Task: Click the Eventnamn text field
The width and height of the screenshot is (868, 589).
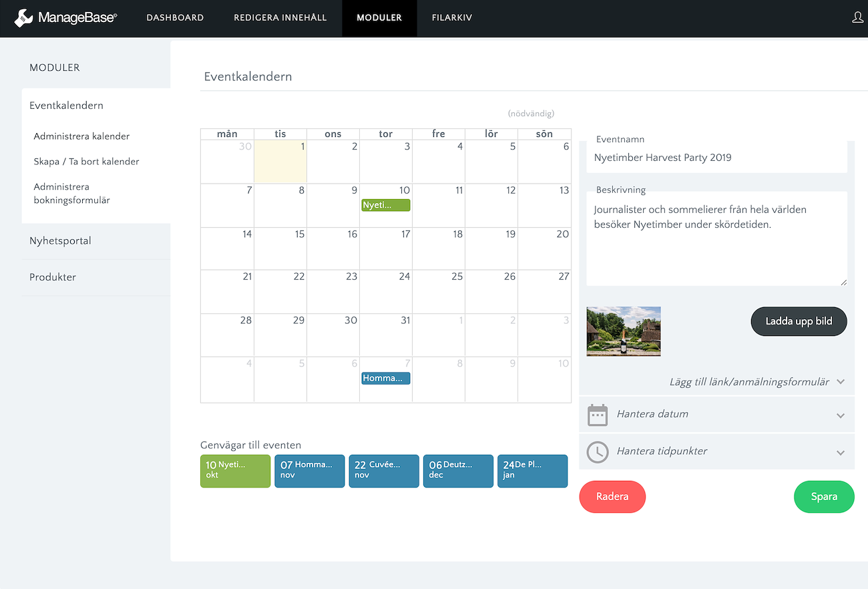Action: 716,158
